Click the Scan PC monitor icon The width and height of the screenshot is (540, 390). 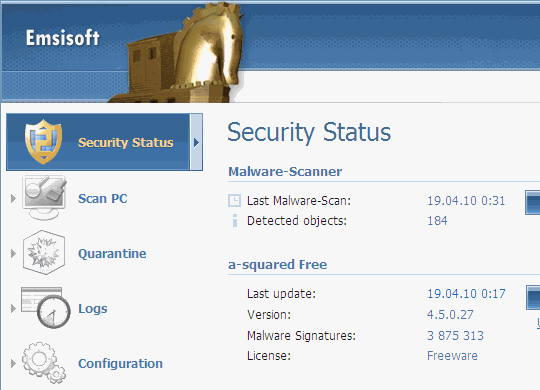tap(44, 198)
